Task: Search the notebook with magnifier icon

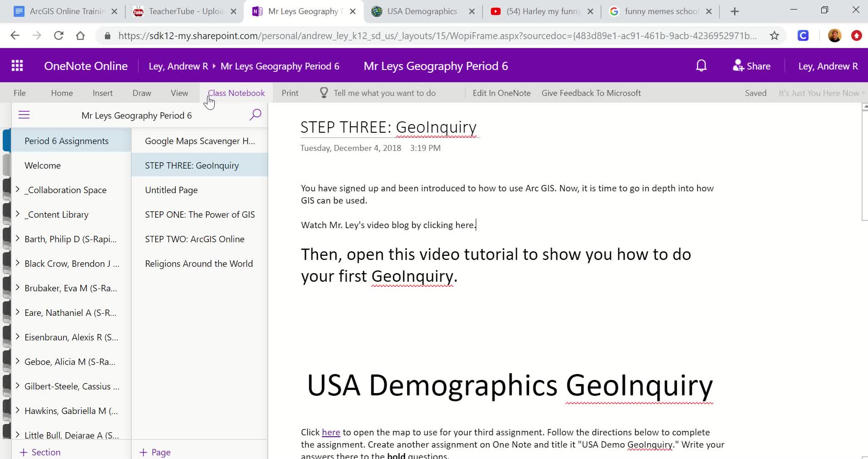Action: click(x=255, y=115)
